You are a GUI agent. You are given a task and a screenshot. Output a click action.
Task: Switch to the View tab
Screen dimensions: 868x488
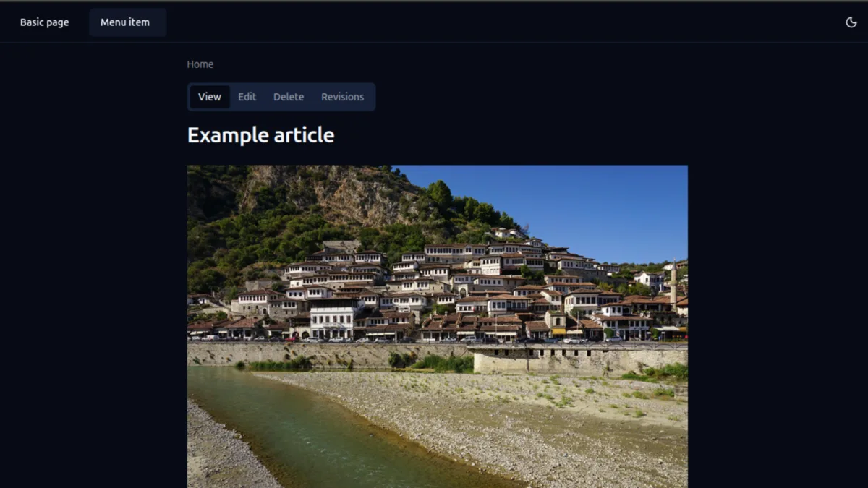210,97
